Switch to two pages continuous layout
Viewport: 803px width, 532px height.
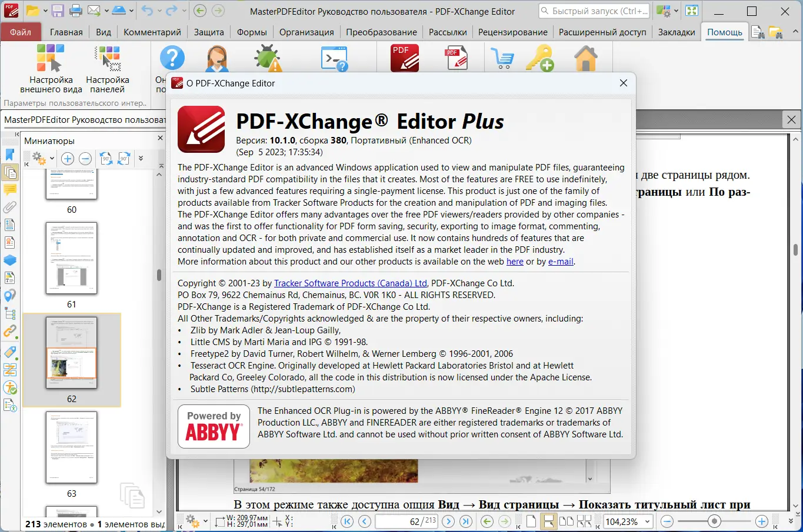point(584,521)
